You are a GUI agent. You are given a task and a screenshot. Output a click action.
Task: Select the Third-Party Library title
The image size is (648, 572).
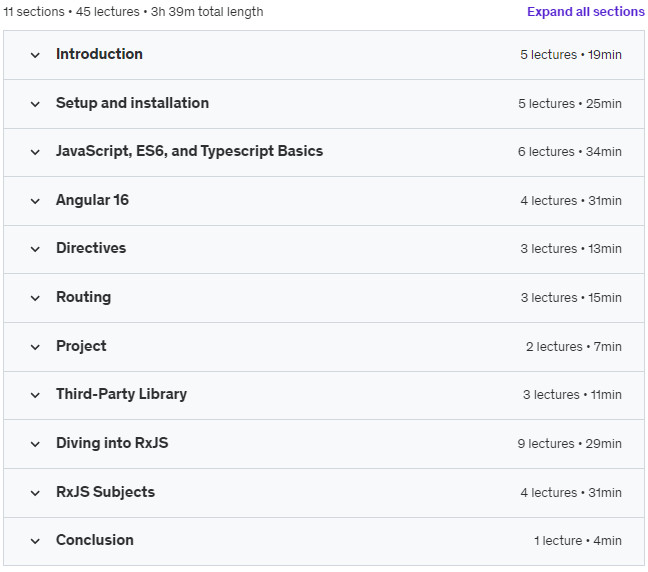[122, 394]
